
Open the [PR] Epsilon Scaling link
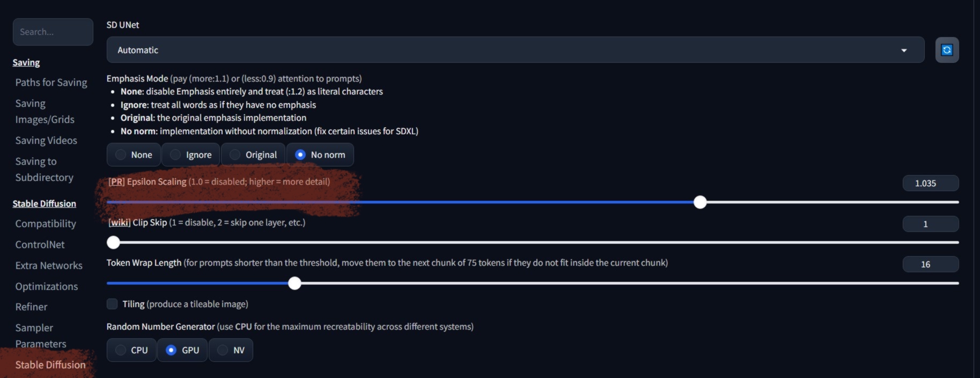[x=116, y=181]
